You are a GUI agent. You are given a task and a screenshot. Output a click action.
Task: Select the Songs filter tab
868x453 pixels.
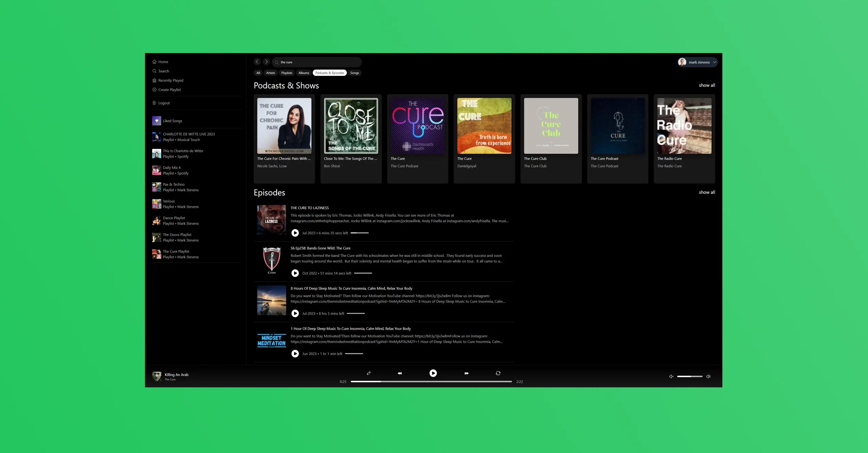[355, 73]
